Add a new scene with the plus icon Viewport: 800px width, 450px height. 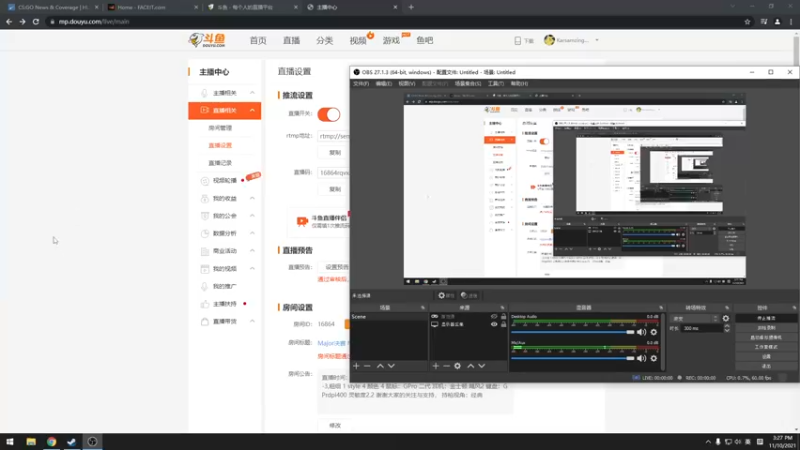[x=356, y=366]
